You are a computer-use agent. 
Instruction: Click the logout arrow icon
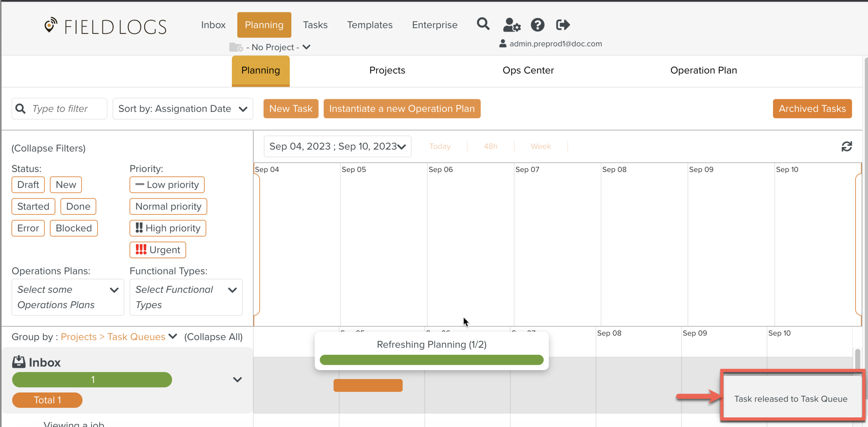pyautogui.click(x=562, y=25)
